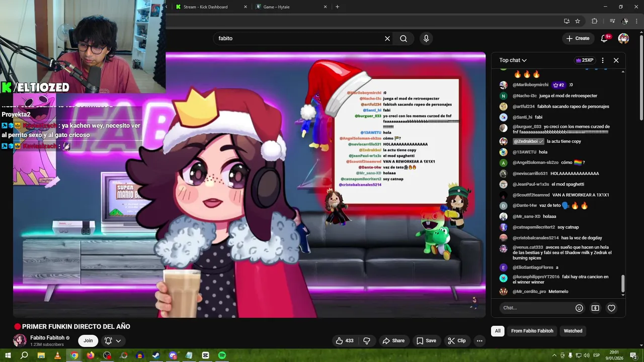Open more actions menu below the video
The height and width of the screenshot is (362, 644).
(479, 340)
